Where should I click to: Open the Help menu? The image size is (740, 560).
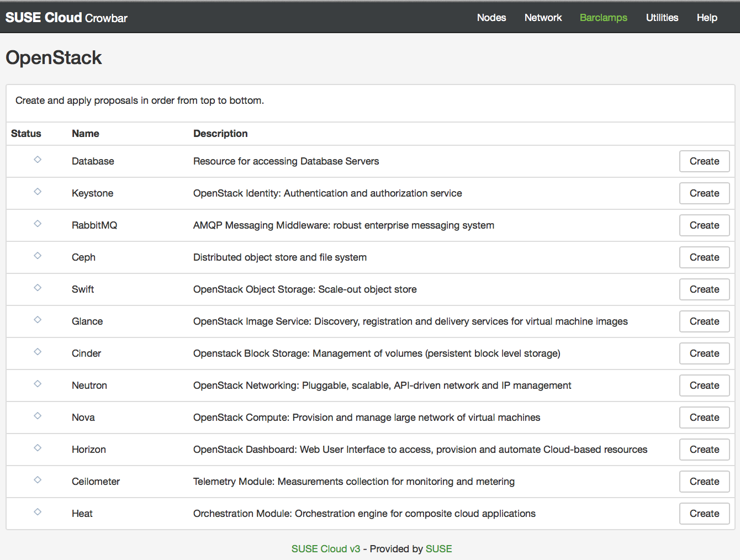(x=706, y=18)
